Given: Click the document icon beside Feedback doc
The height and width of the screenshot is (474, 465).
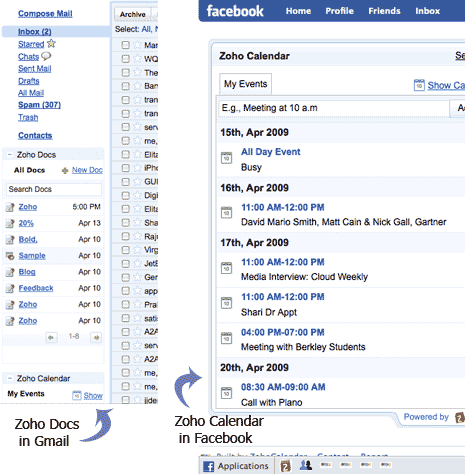Looking at the screenshot, I should click(x=10, y=288).
